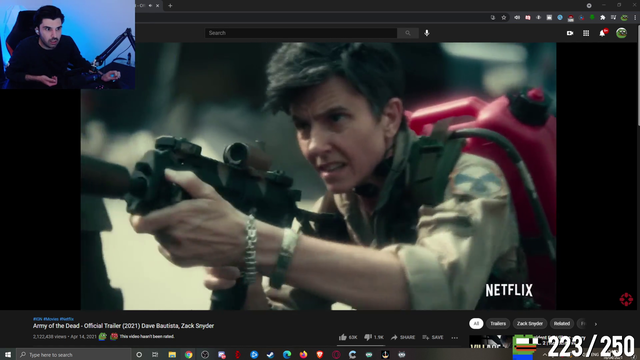Open Brave browser from the taskbar
The image size is (640, 360).
[x=320, y=355]
